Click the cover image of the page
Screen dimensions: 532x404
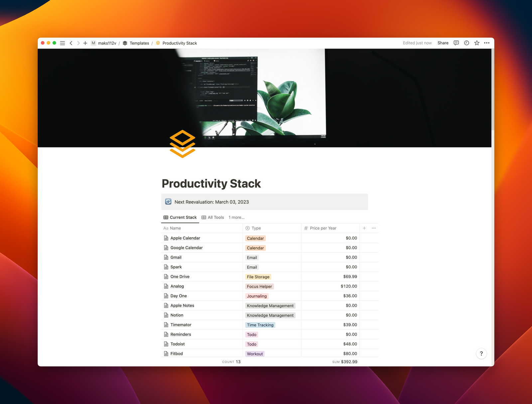[x=264, y=98]
